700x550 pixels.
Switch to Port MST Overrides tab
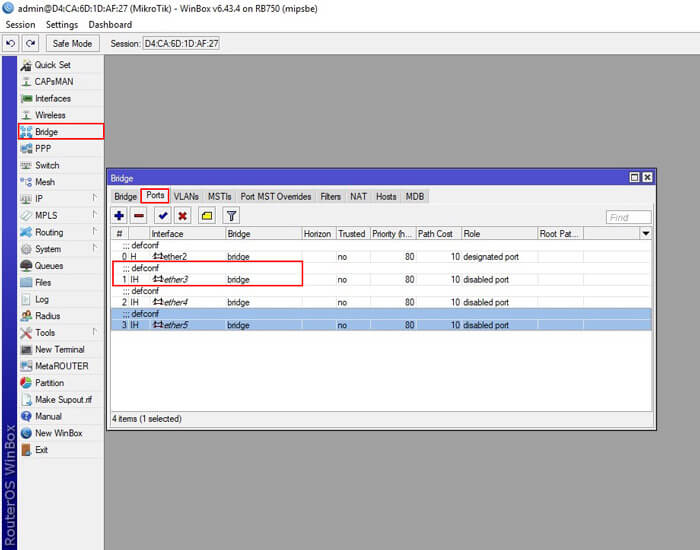pyautogui.click(x=276, y=196)
